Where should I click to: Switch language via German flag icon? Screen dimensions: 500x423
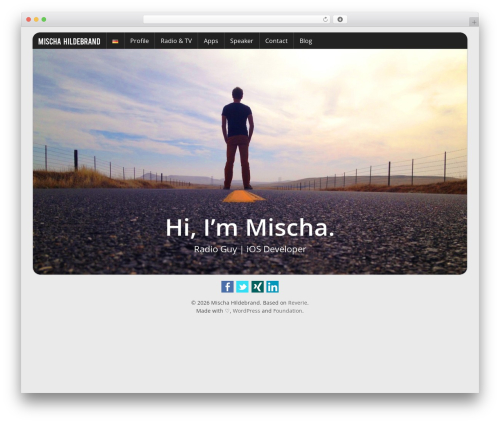pos(115,41)
